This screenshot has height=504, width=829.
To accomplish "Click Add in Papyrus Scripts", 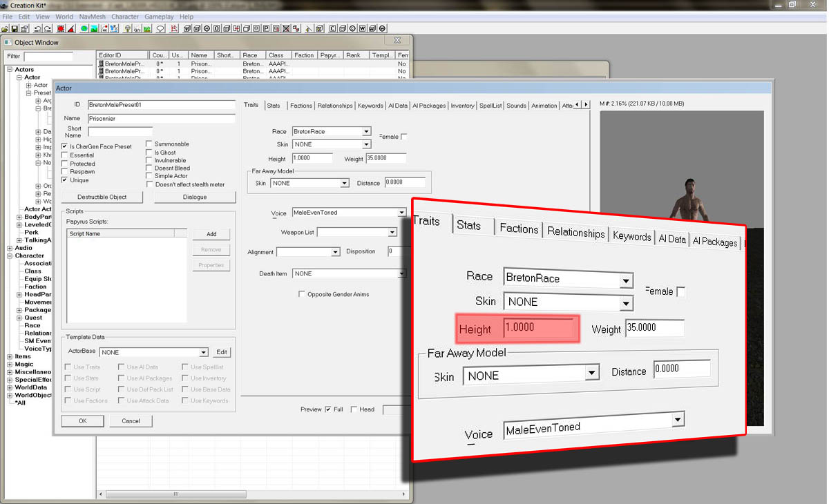I will pos(211,234).
